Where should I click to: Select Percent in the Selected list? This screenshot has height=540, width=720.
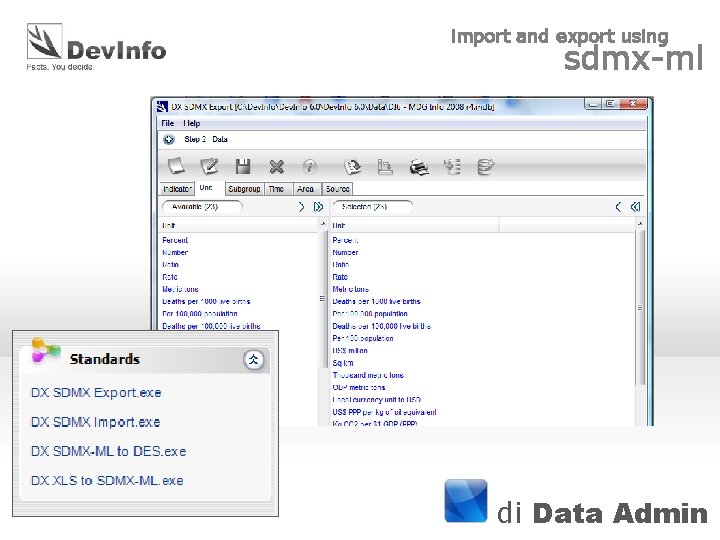pyautogui.click(x=345, y=240)
